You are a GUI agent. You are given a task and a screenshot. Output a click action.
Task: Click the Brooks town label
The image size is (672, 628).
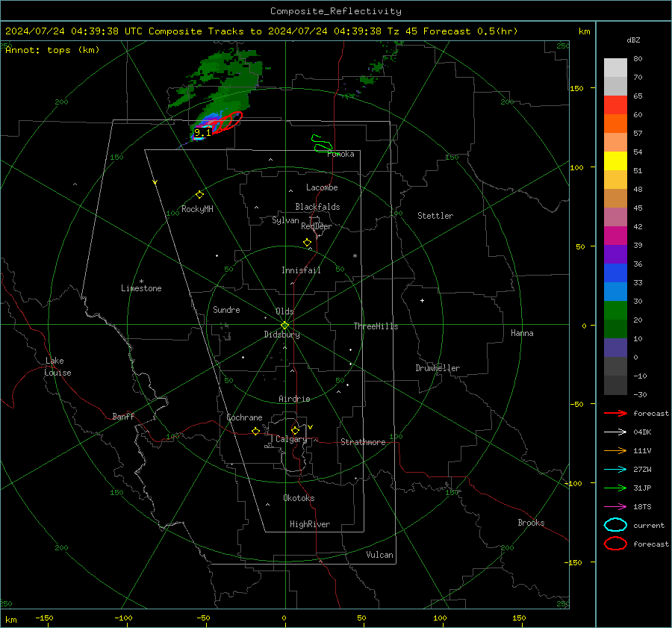click(x=531, y=523)
